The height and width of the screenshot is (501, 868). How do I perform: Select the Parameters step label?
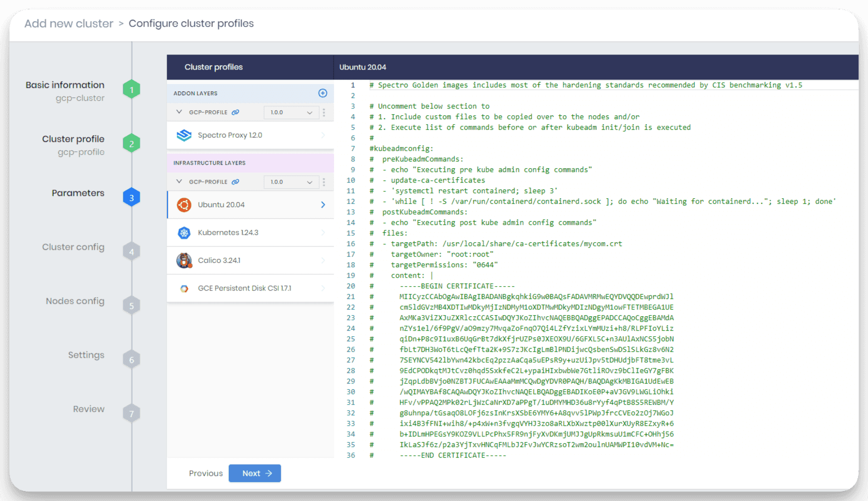pos(78,193)
